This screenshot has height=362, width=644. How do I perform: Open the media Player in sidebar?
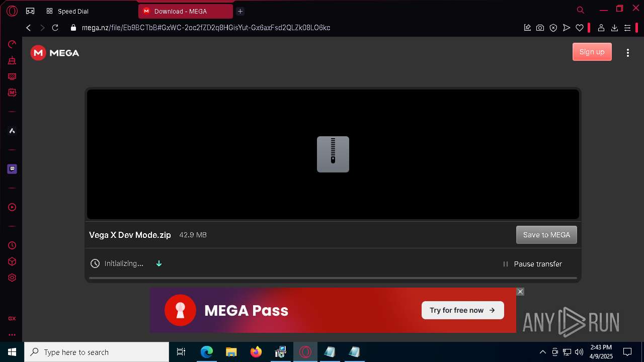[12, 207]
